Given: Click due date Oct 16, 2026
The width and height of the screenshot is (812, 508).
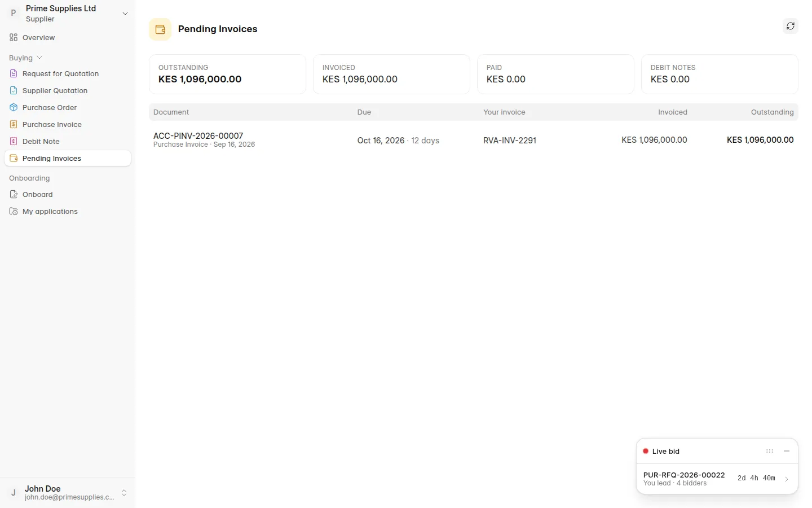Looking at the screenshot, I should pos(381,140).
